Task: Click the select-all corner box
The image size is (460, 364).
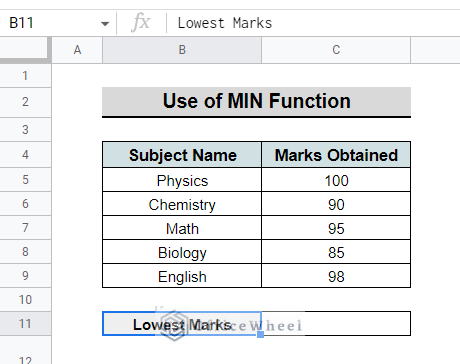Action: [25, 50]
